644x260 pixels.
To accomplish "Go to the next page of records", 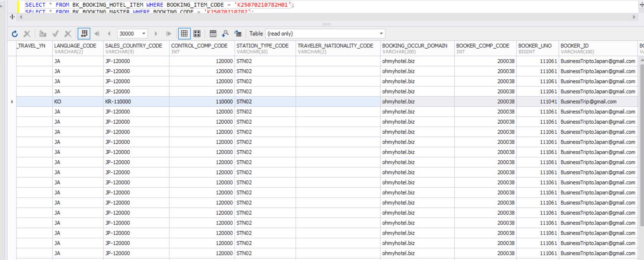I will [156, 34].
